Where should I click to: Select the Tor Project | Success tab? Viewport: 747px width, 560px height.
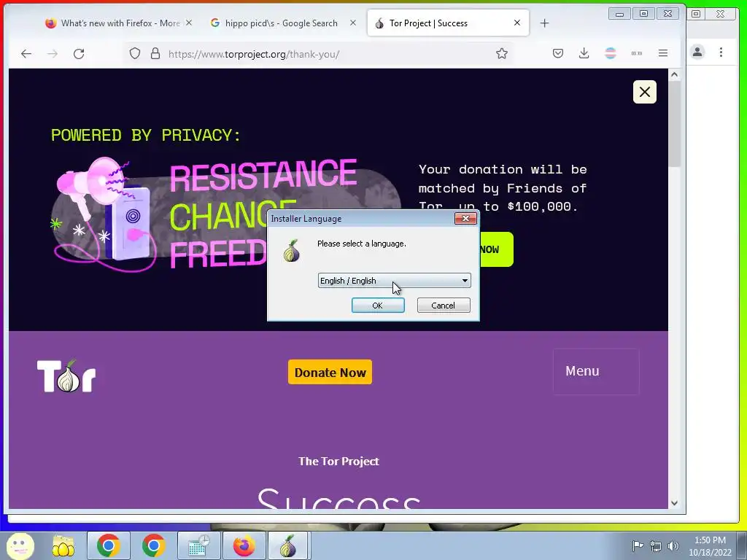tap(448, 23)
